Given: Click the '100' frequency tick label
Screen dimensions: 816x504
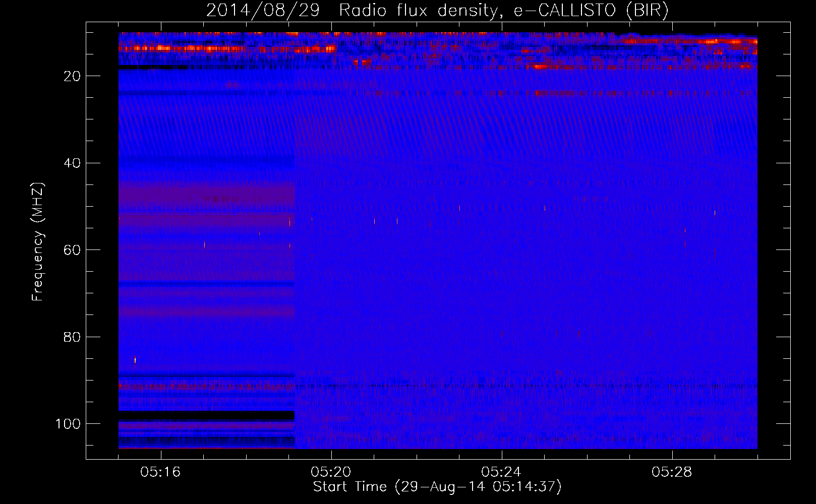Looking at the screenshot, I should click(x=68, y=424).
